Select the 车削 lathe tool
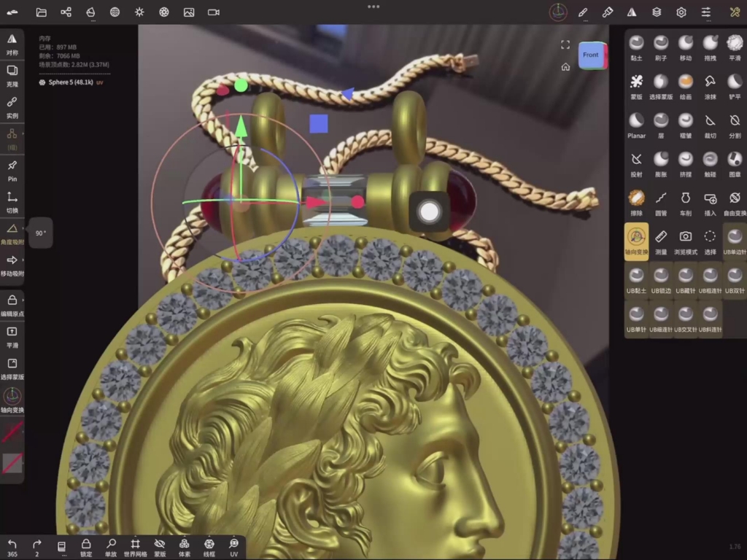Viewport: 747px width, 560px height. [x=686, y=203]
